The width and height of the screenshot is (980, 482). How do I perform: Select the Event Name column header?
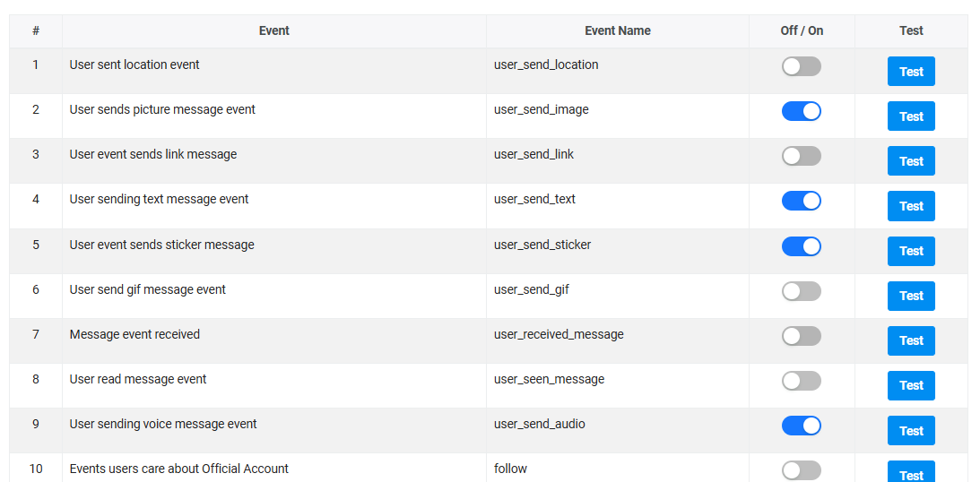click(x=618, y=30)
